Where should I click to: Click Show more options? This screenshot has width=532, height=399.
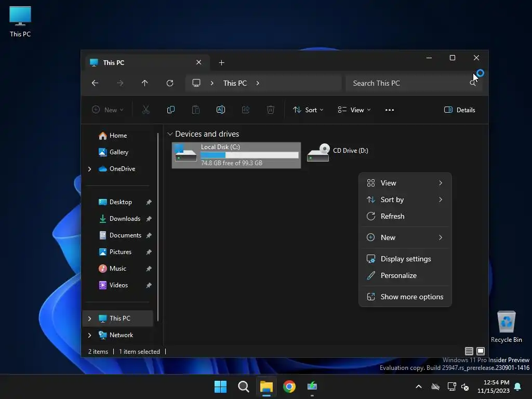[405, 297]
